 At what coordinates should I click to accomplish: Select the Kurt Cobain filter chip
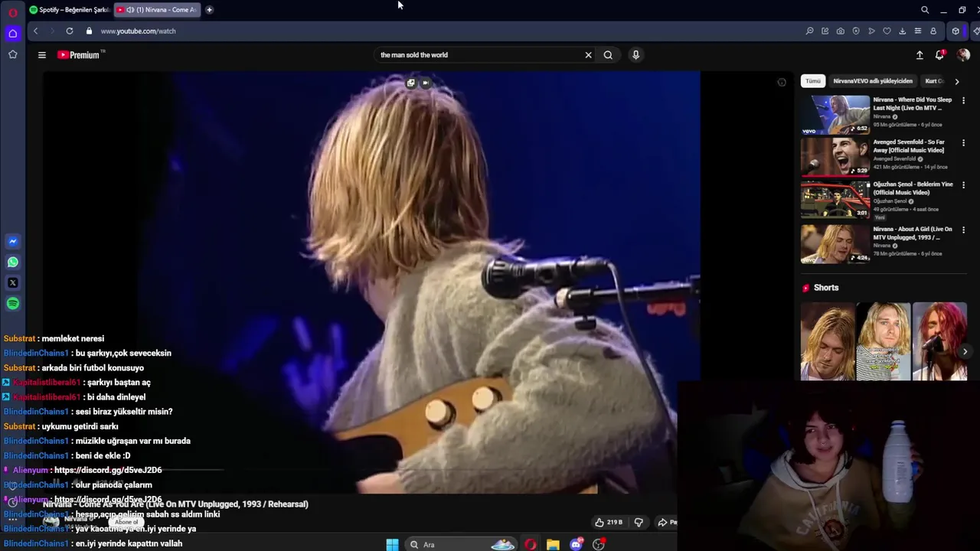934,81
